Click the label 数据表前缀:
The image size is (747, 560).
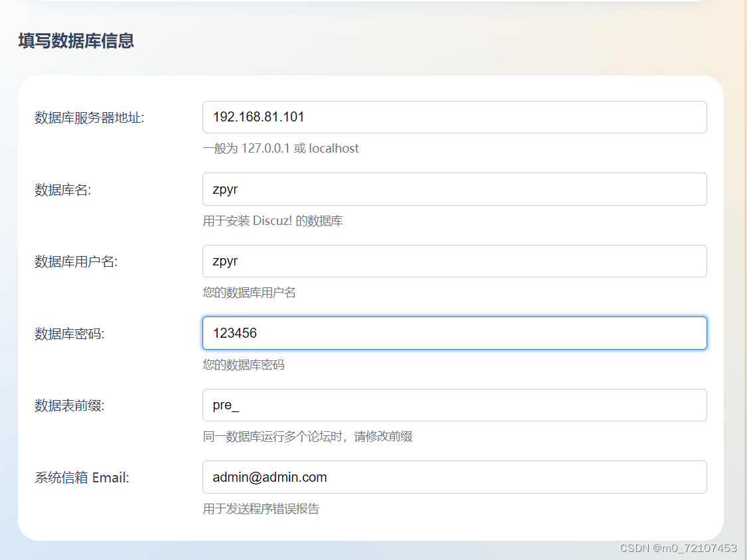coord(70,405)
